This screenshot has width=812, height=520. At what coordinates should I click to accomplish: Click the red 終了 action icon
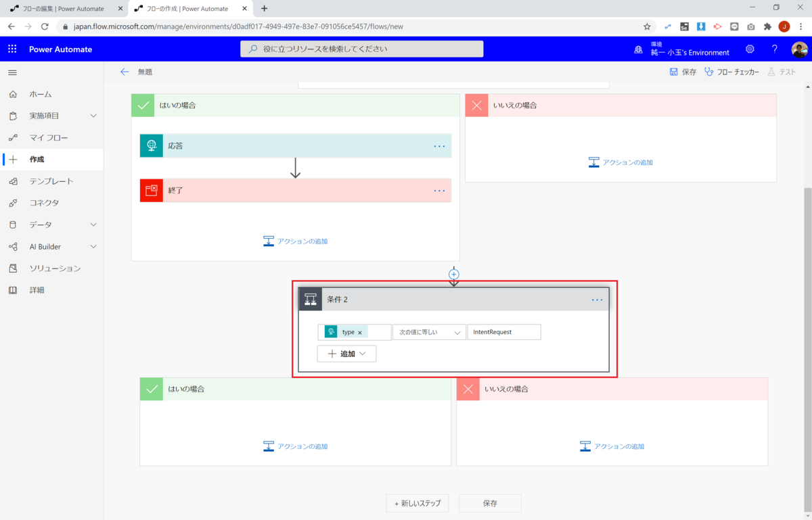pyautogui.click(x=152, y=190)
